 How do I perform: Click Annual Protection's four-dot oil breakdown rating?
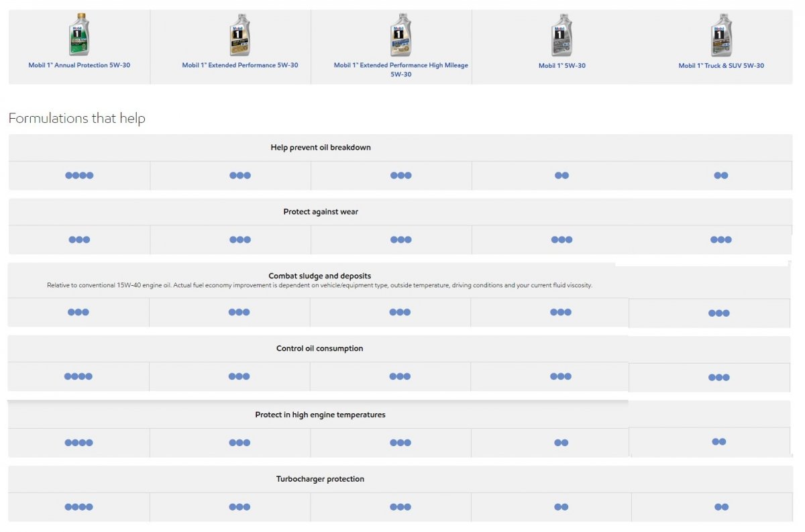tap(79, 176)
